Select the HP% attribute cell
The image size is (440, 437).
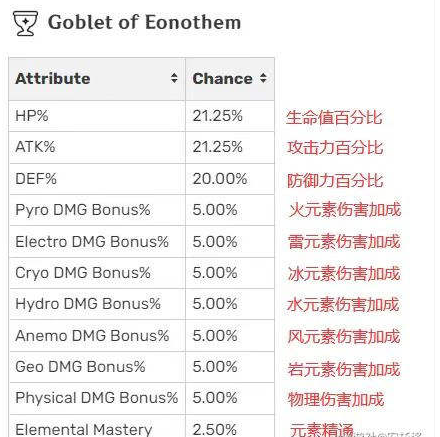coord(97,116)
